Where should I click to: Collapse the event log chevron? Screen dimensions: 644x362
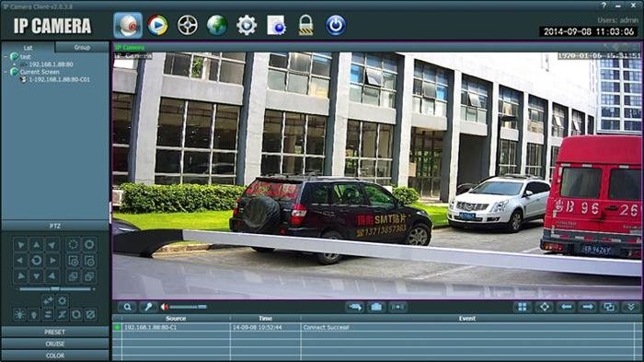[631, 307]
